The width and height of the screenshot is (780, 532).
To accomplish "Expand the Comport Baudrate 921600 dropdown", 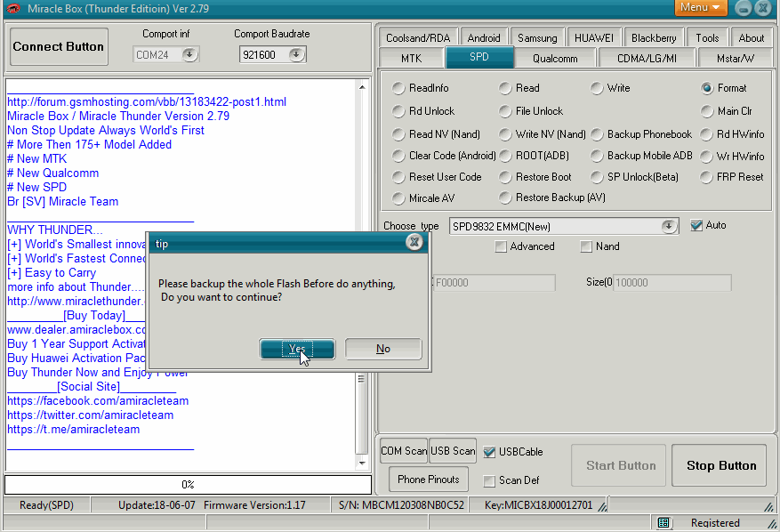I will (296, 55).
